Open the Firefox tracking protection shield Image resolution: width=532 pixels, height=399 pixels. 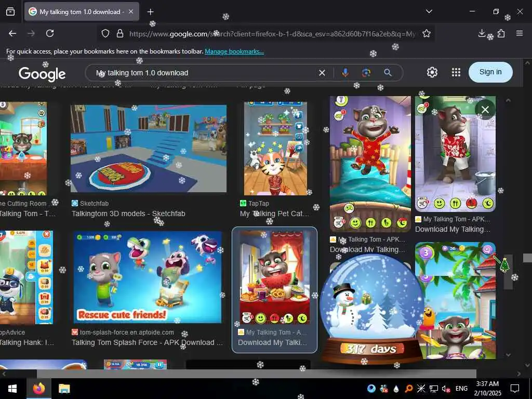point(105,34)
